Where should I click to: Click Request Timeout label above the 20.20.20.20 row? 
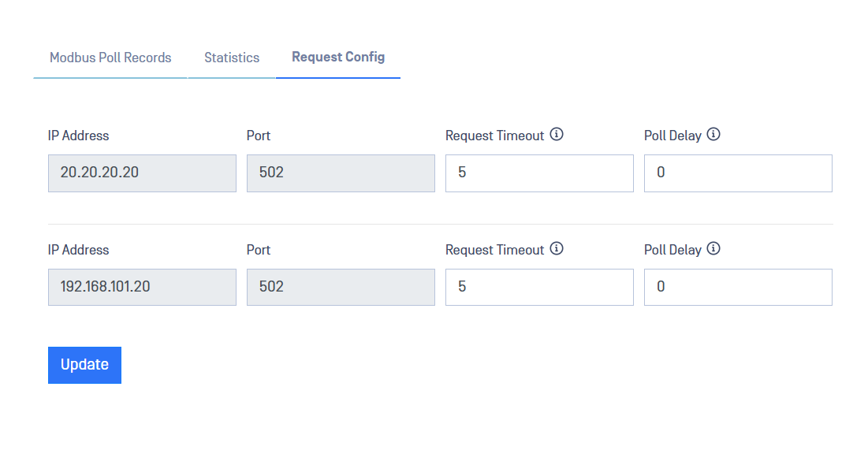494,136
